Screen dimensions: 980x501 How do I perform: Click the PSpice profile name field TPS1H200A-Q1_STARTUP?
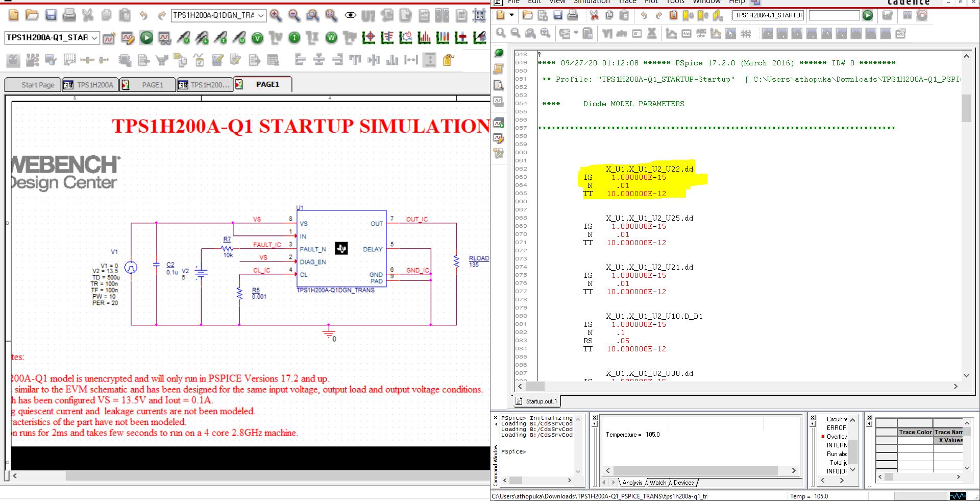[769, 15]
